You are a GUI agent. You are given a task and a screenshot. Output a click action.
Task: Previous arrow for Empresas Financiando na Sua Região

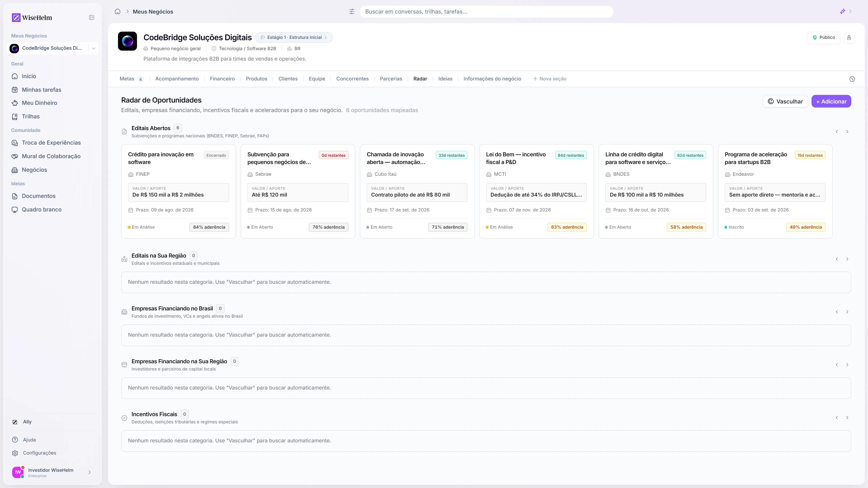point(837,365)
